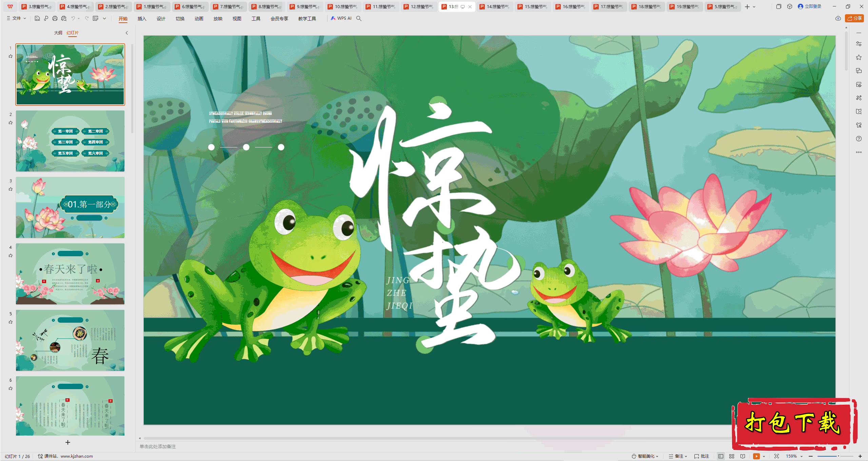Adjust the zoom slider handle
868x461 pixels.
coord(839,456)
